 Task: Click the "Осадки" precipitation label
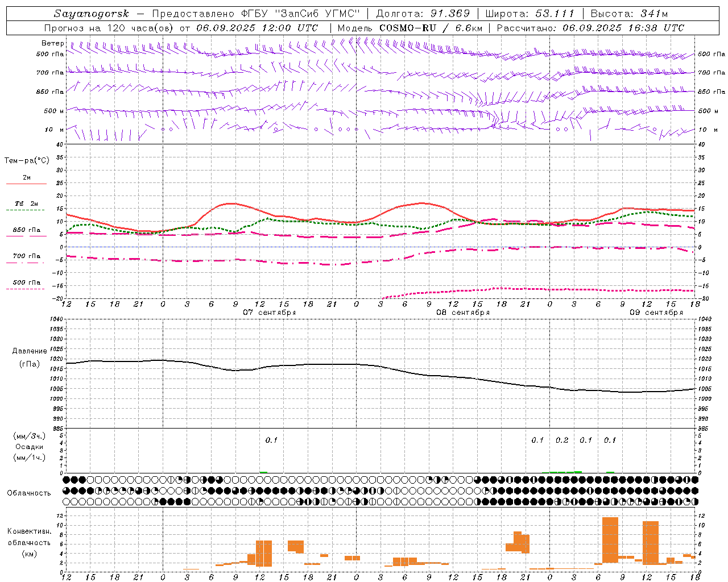tap(30, 447)
